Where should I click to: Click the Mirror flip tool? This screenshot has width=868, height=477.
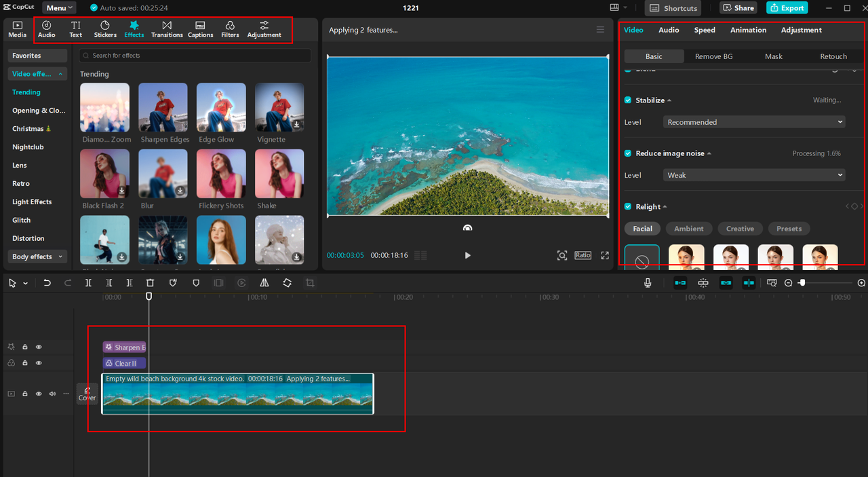pyautogui.click(x=264, y=283)
